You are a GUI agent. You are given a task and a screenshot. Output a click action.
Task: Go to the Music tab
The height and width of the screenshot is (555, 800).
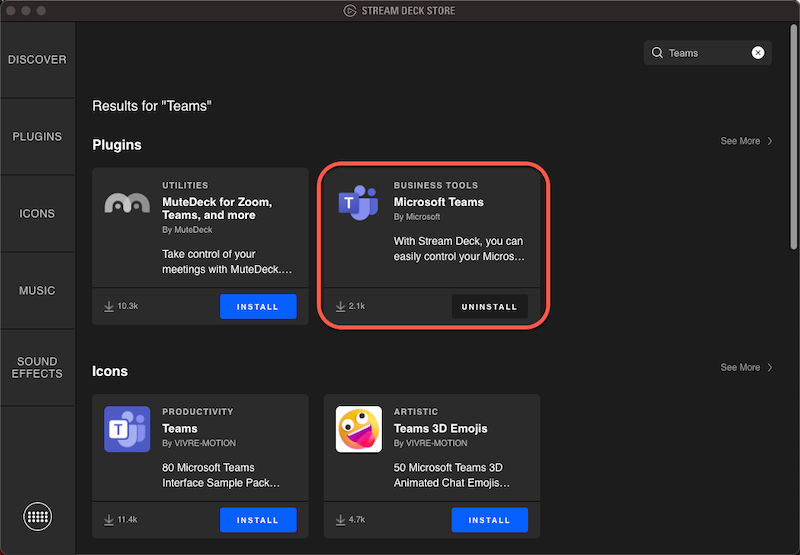(37, 291)
